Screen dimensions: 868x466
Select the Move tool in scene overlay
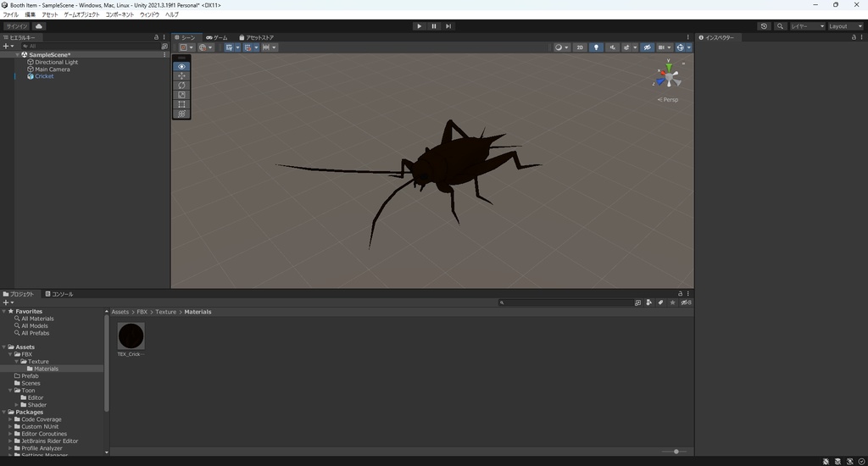tap(181, 76)
